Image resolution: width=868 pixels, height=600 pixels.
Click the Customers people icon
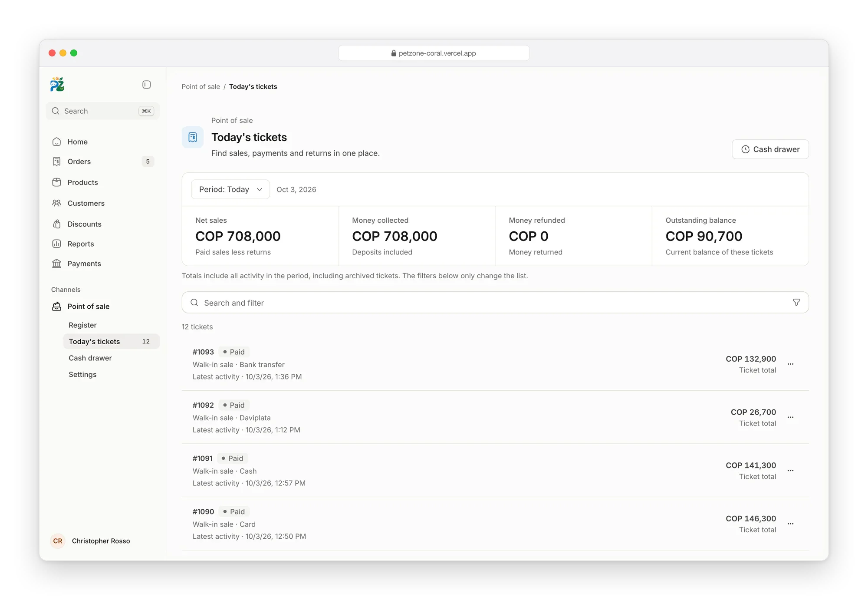pos(56,203)
